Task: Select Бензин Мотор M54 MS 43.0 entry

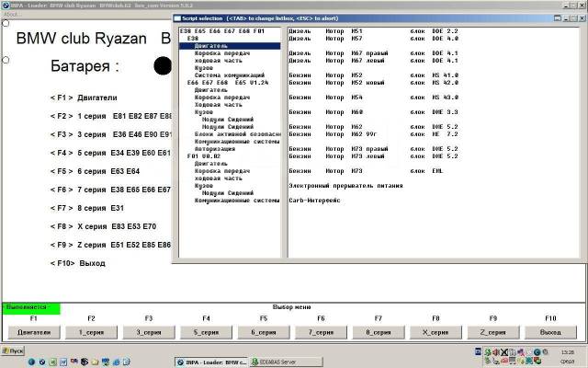Action: (x=373, y=98)
